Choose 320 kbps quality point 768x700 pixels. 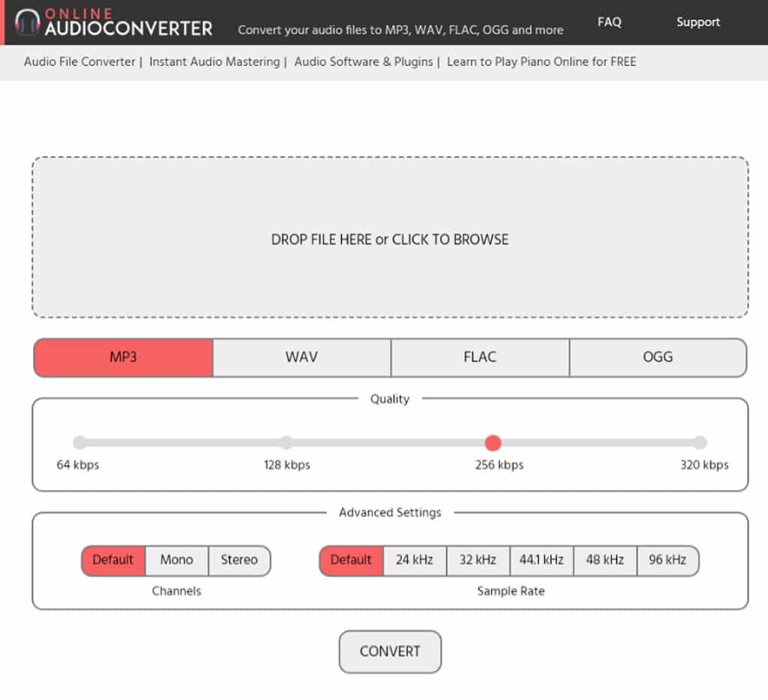[700, 443]
